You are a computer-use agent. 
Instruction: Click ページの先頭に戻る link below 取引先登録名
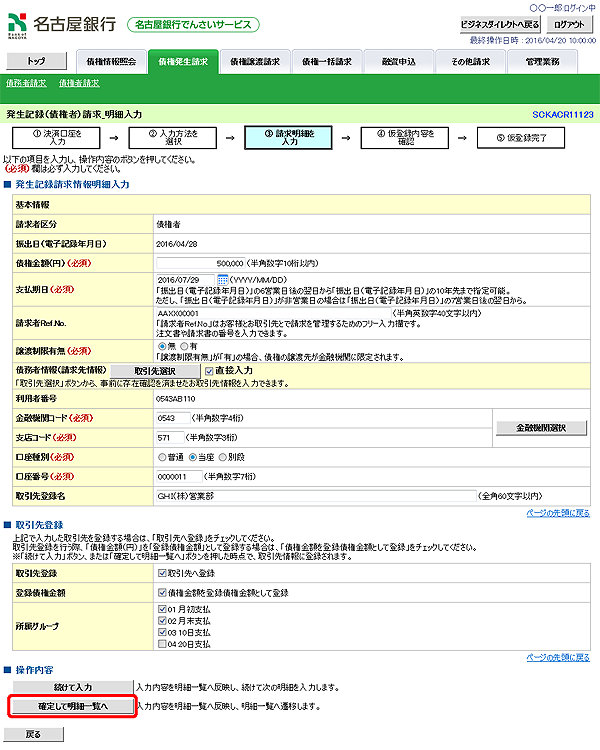coord(558,513)
